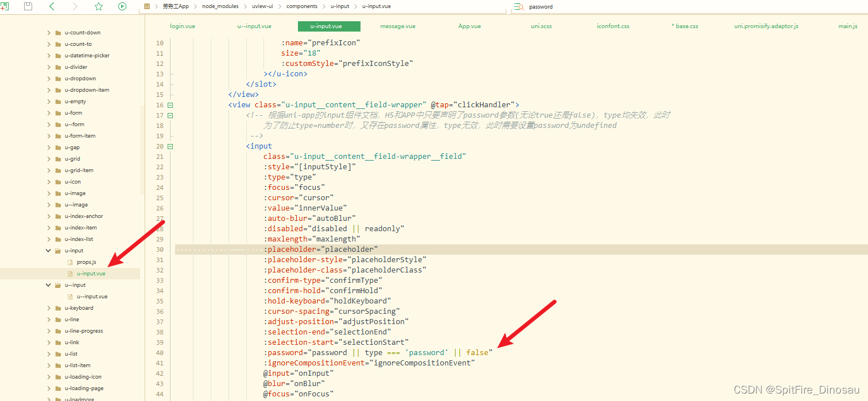Screen dimensions: 868x401
Task: Open the uni.scss tab
Action: click(x=541, y=26)
